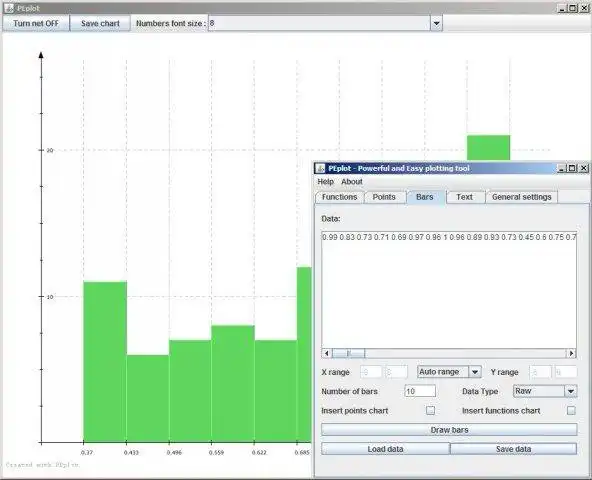The width and height of the screenshot is (592, 480).
Task: Click inside the Data text area
Action: tap(449, 290)
